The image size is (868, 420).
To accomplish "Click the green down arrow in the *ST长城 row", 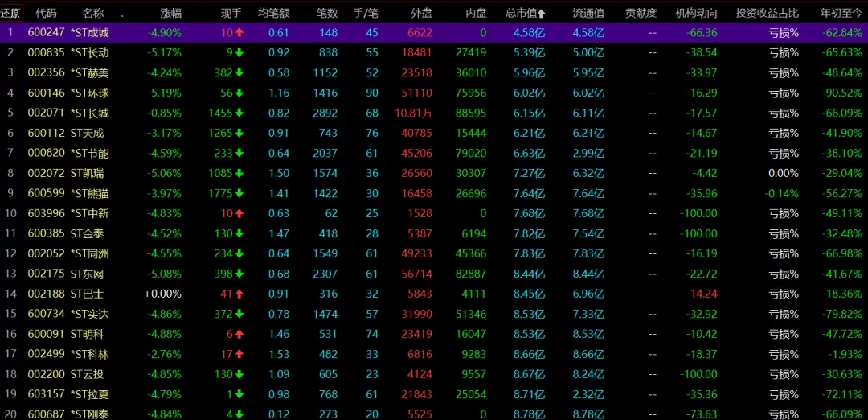I will pos(240,113).
